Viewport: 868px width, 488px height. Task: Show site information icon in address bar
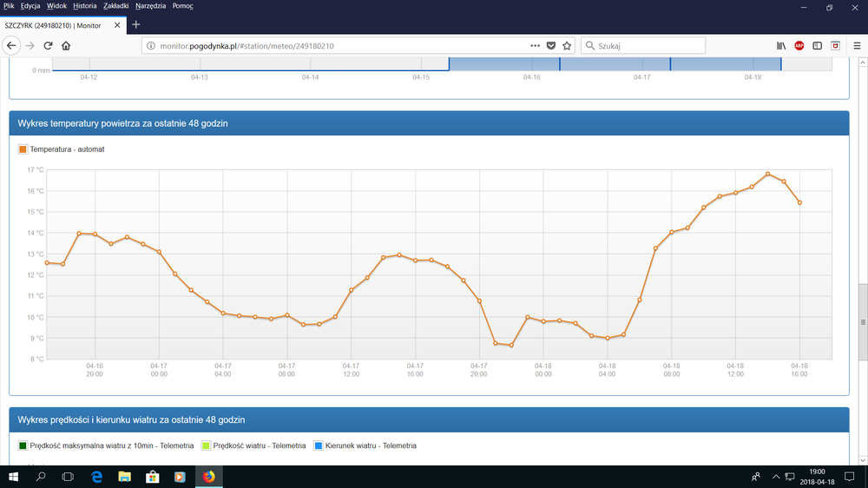coord(150,46)
